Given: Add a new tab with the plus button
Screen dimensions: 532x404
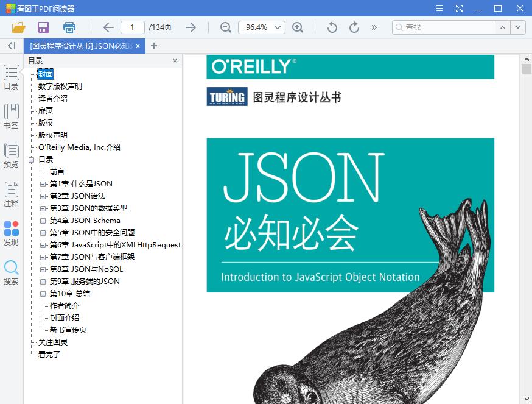Looking at the screenshot, I should (154, 46).
